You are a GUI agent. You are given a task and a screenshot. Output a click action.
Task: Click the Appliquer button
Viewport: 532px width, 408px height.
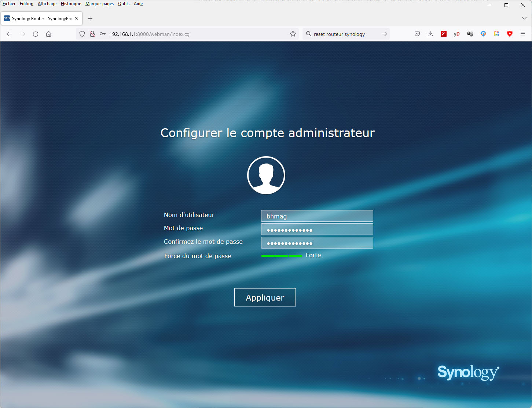[265, 297]
